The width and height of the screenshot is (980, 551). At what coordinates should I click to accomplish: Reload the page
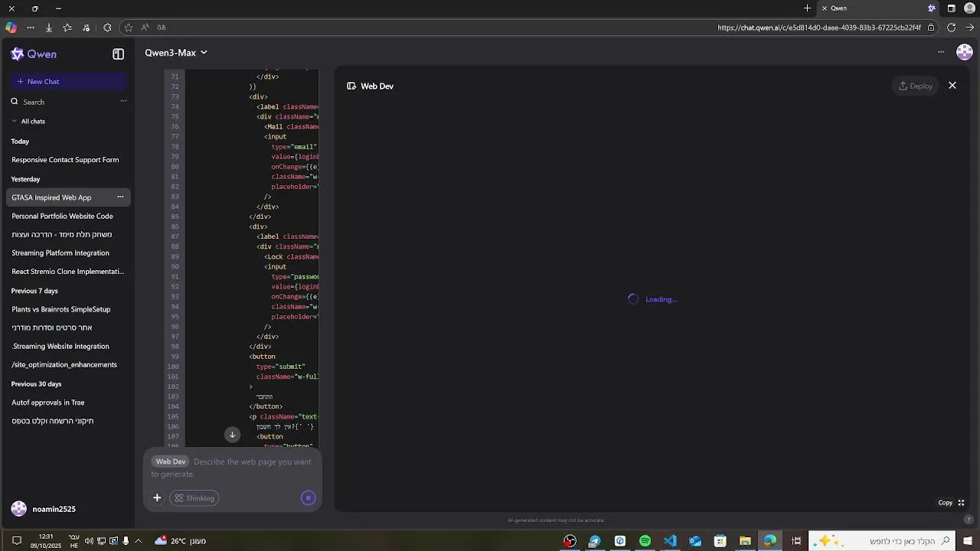coord(951,28)
